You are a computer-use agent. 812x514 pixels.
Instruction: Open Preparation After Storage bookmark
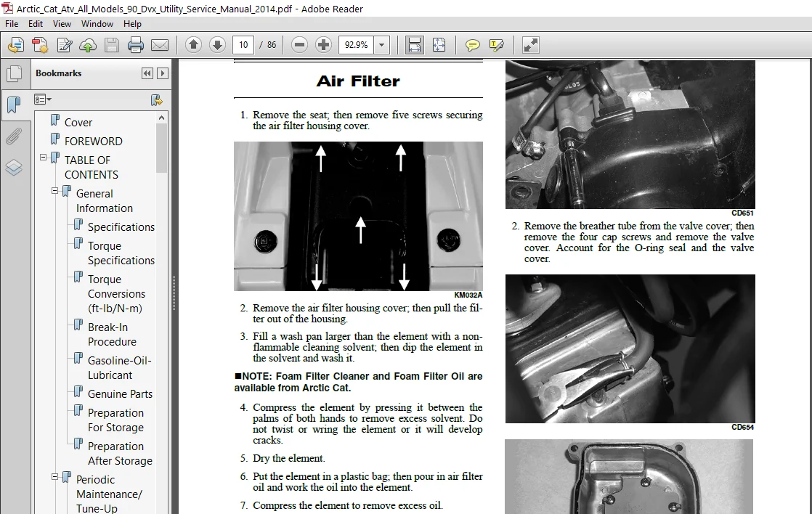tap(120, 454)
